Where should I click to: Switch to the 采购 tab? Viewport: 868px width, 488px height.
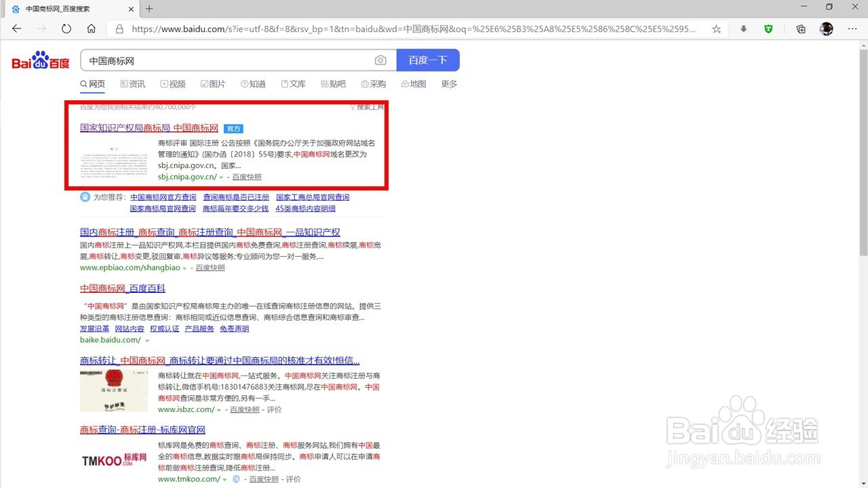tap(374, 84)
